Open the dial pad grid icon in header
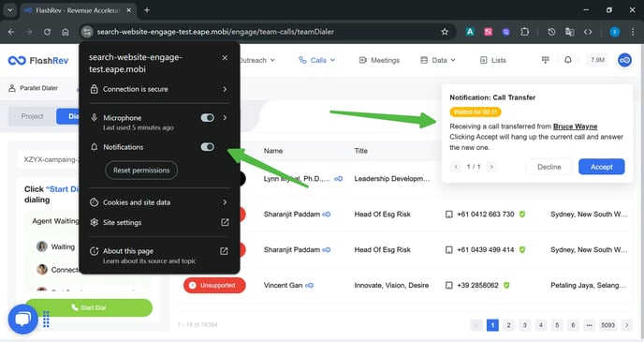The width and height of the screenshot is (644, 342). click(546, 60)
